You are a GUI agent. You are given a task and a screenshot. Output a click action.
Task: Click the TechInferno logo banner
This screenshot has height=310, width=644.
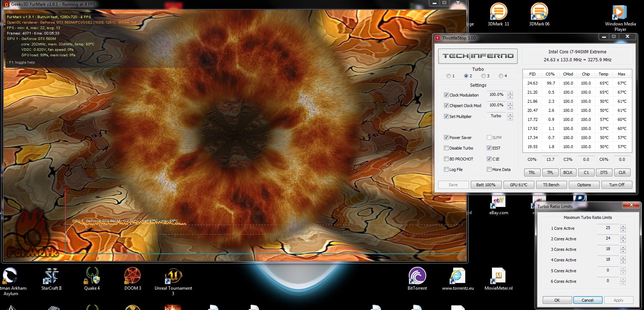point(478,56)
